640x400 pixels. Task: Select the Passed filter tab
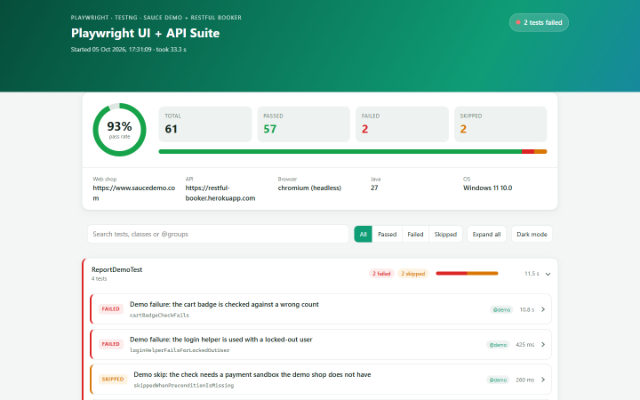click(x=387, y=234)
